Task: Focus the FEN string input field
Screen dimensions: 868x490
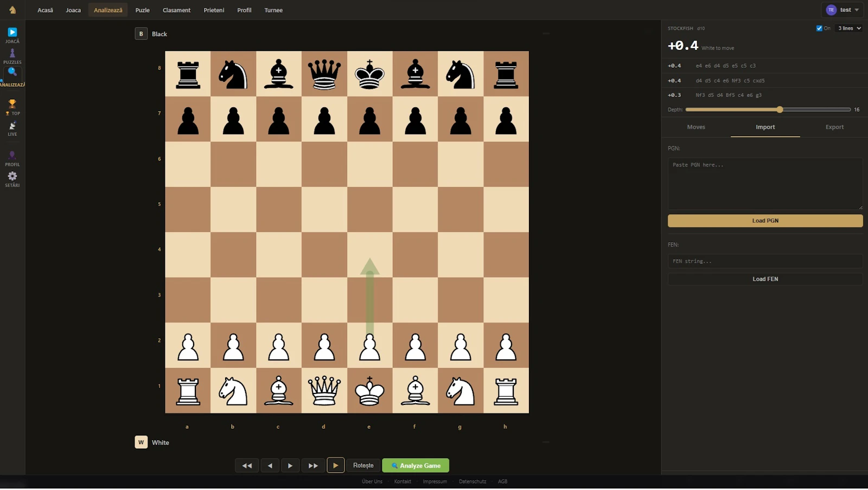Action: (765, 261)
